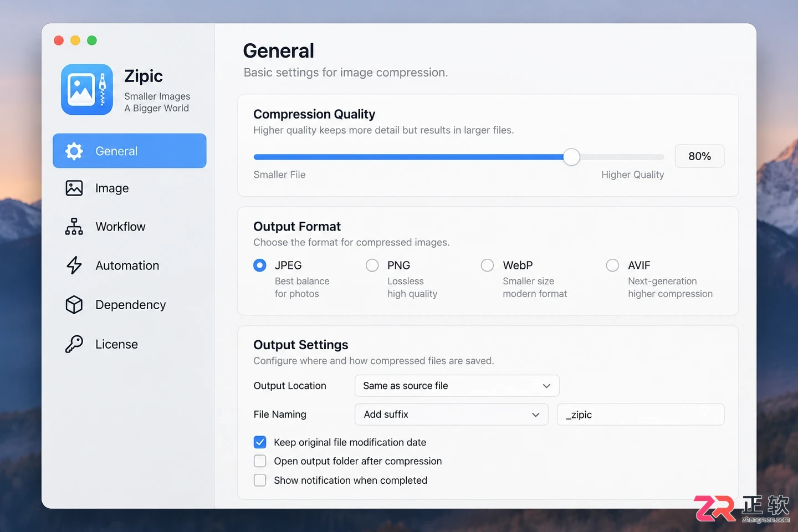Click the License key icon
The image size is (798, 532).
pos(74,344)
